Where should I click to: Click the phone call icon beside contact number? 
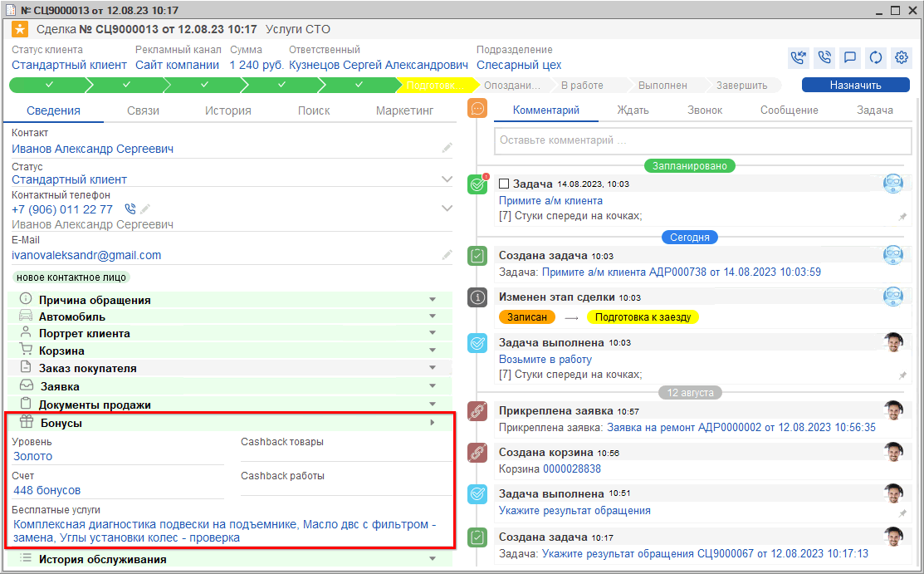click(x=130, y=209)
